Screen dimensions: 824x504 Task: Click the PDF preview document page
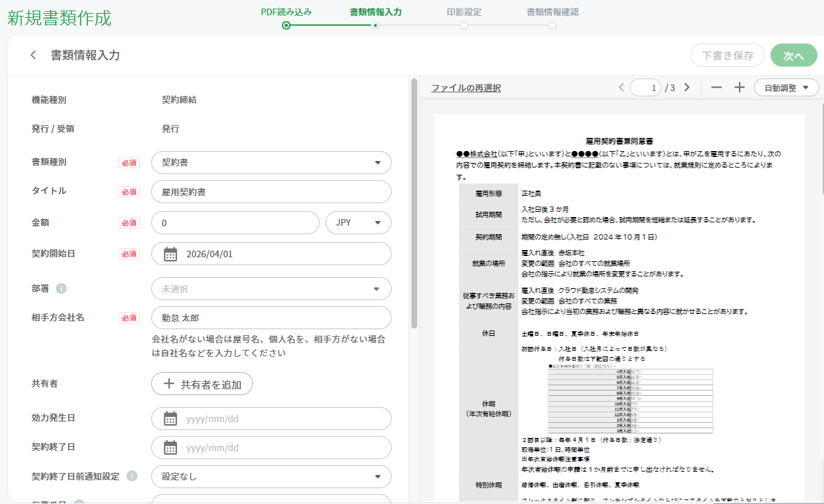coord(619,309)
